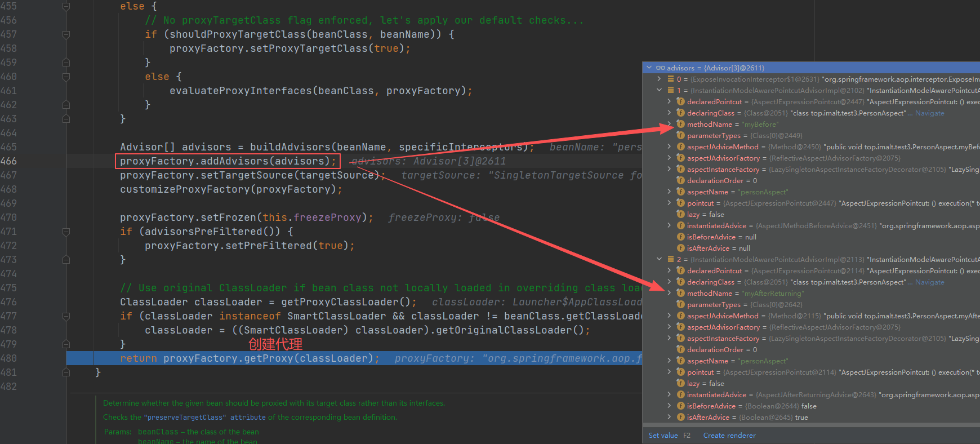The image size is (980, 444).
Task: Click the field icon beside parameterTypes Class[0]@2642
Action: [680, 304]
